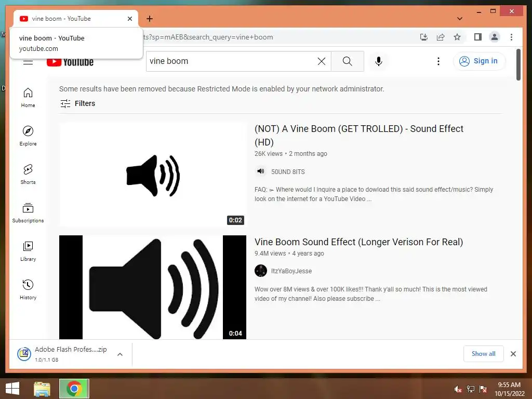The height and width of the screenshot is (399, 532).
Task: Click the FAQ description snippet text
Action: click(374, 194)
